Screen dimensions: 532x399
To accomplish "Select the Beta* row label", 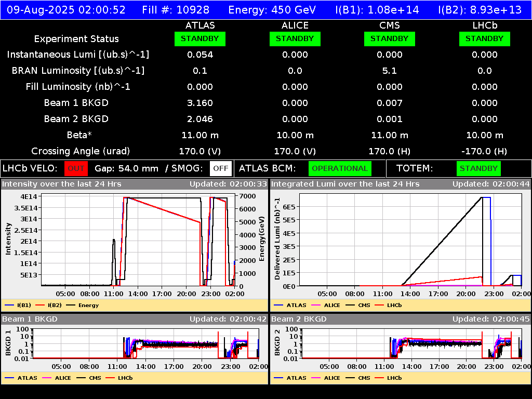I will pyautogui.click(x=79, y=135).
